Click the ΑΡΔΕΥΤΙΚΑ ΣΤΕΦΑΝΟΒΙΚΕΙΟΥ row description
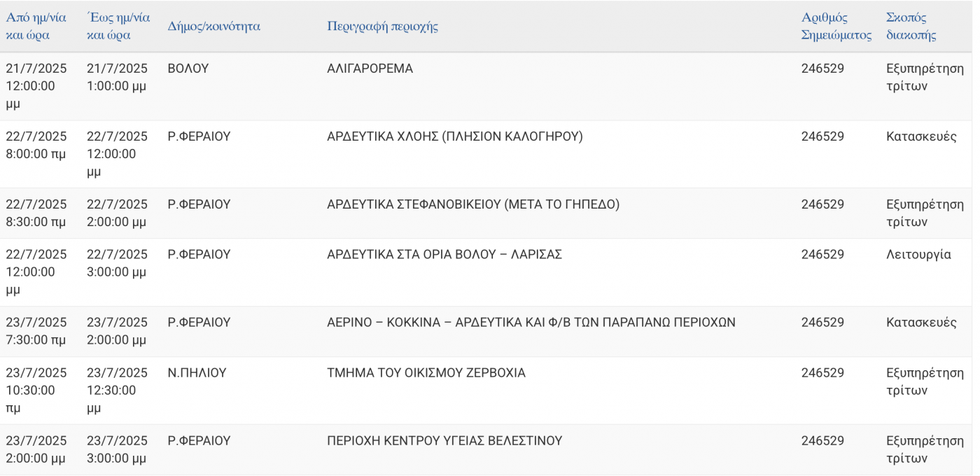 click(x=473, y=204)
